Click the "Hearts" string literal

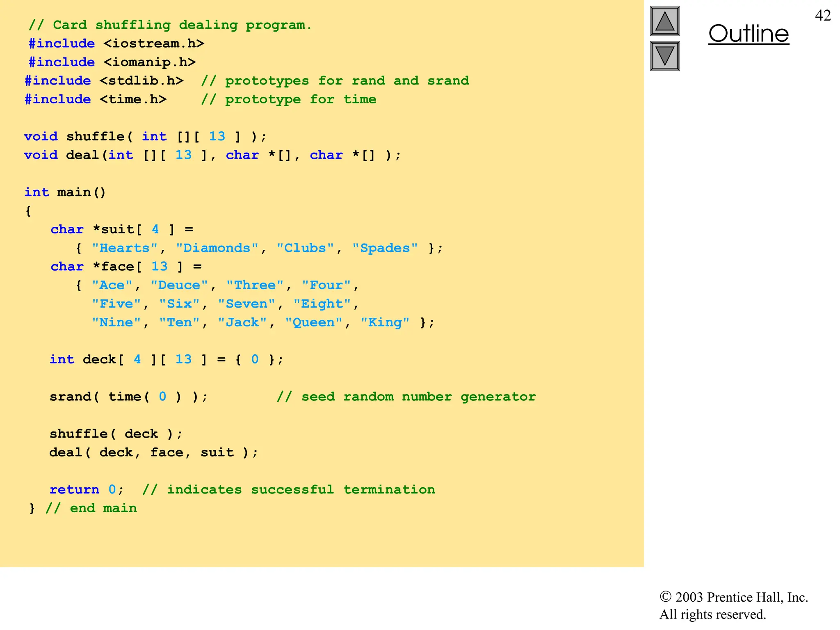click(x=125, y=248)
